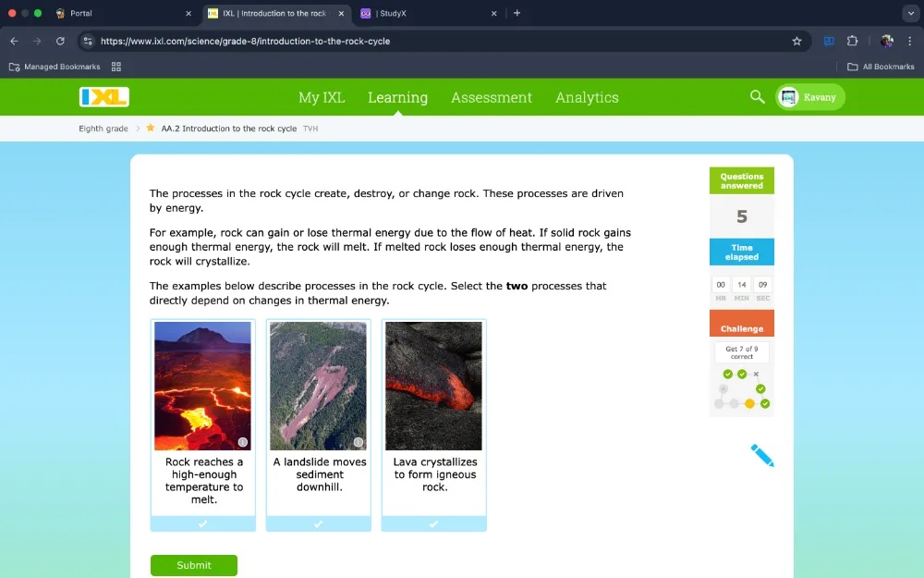Deselect the lava crystallizes answer card
Image resolution: width=924 pixels, height=578 pixels.
(x=433, y=524)
